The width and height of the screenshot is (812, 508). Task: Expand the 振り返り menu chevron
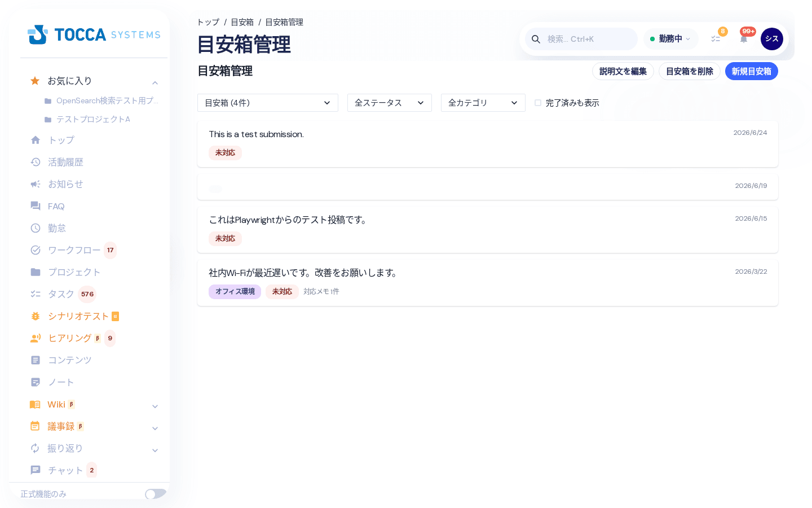[x=155, y=450]
